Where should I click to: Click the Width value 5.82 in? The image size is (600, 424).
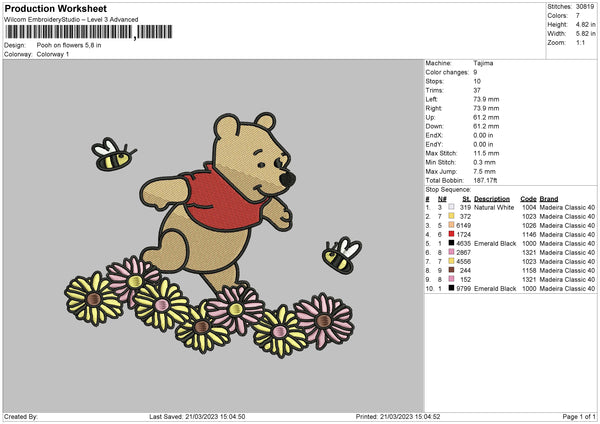pos(585,34)
